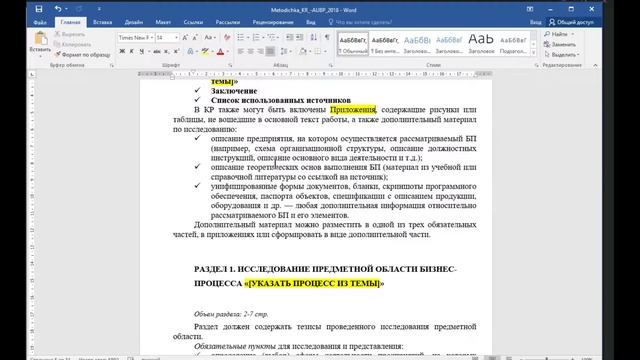Align paragraph text to the left
This screenshot has width=640, height=360.
click(x=241, y=51)
